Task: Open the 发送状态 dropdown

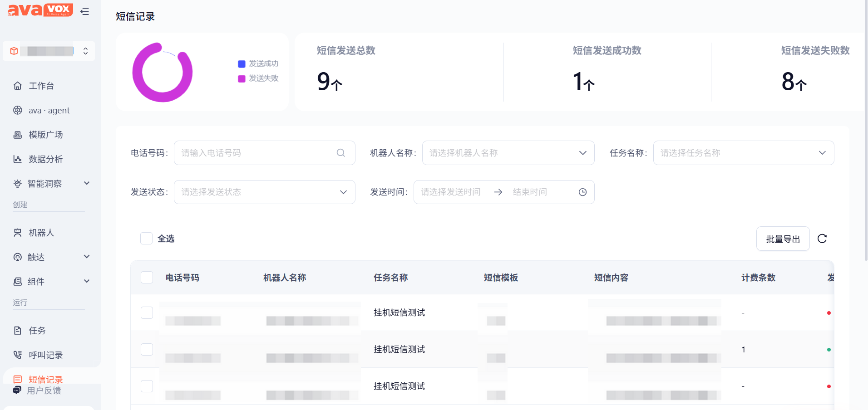Action: pos(264,192)
